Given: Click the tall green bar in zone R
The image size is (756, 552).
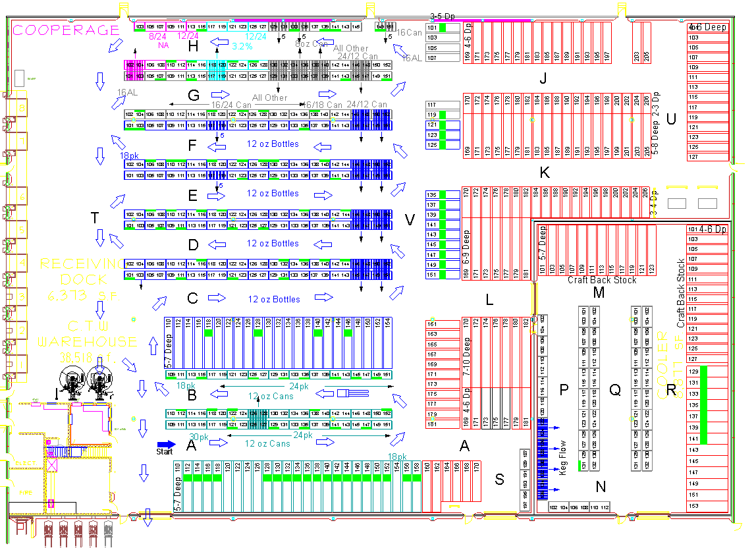Looking at the screenshot, I should tap(703, 404).
